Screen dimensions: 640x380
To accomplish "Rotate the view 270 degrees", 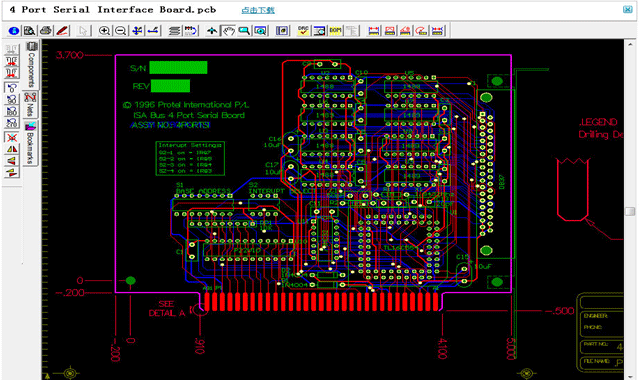I will 11,123.
